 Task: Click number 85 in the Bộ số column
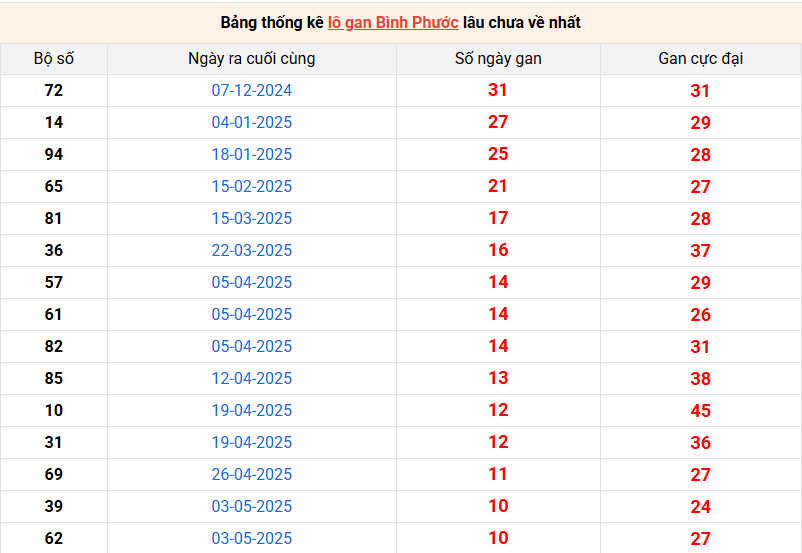tap(54, 378)
